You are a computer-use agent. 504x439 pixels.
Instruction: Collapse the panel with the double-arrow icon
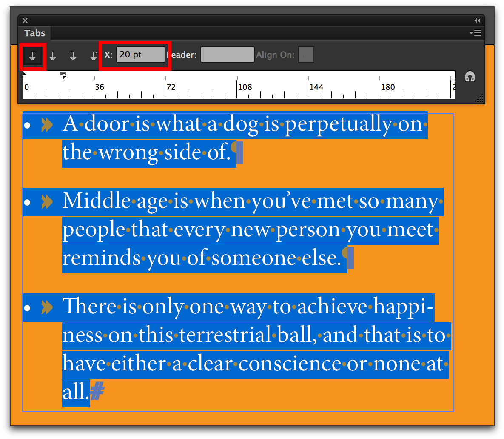point(477,20)
